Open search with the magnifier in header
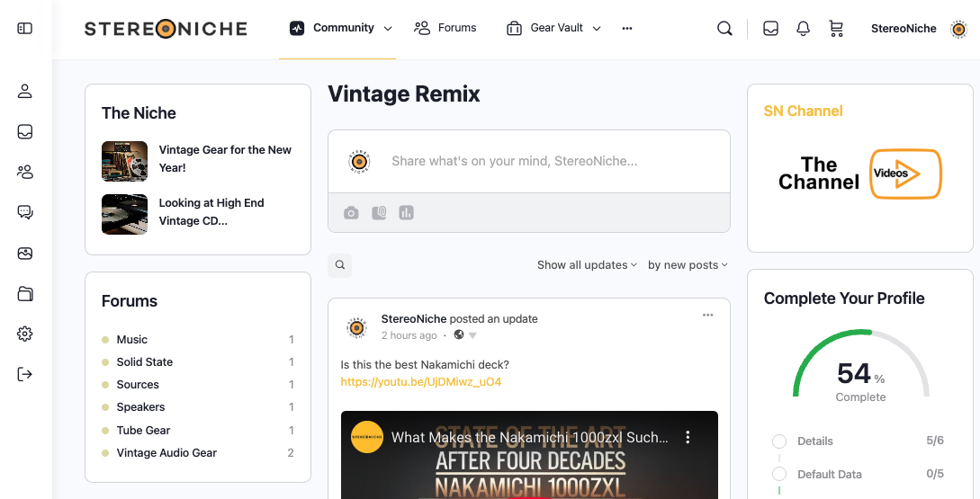Image resolution: width=980 pixels, height=499 pixels. (x=724, y=29)
